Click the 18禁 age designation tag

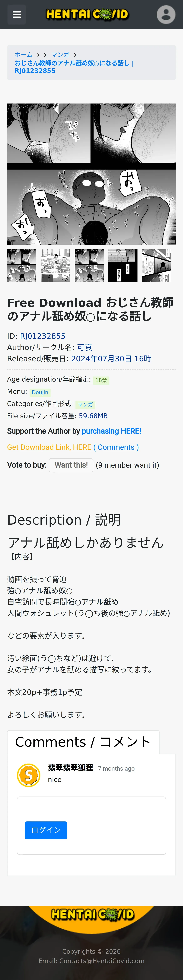click(101, 380)
